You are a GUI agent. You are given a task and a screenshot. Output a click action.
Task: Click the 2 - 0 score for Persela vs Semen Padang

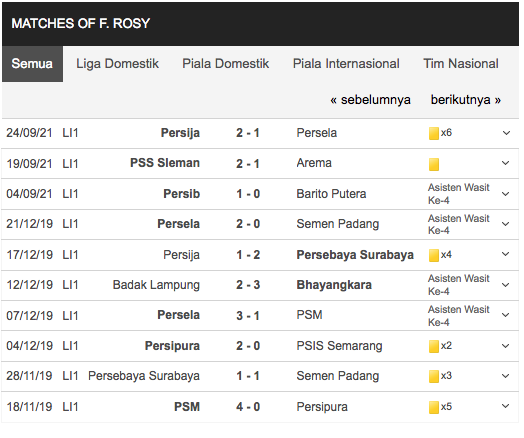coord(248,224)
